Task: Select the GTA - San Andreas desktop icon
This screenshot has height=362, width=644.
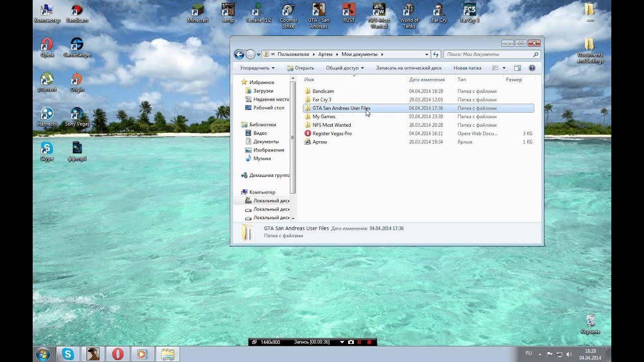Action: click(x=318, y=16)
